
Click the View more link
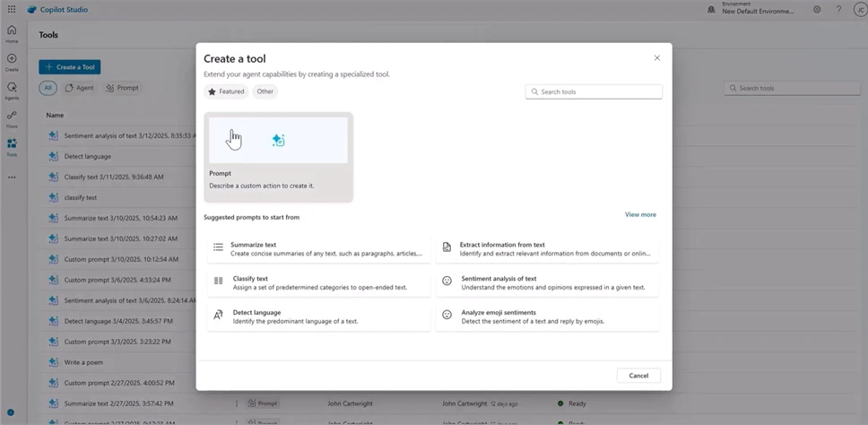coord(640,215)
